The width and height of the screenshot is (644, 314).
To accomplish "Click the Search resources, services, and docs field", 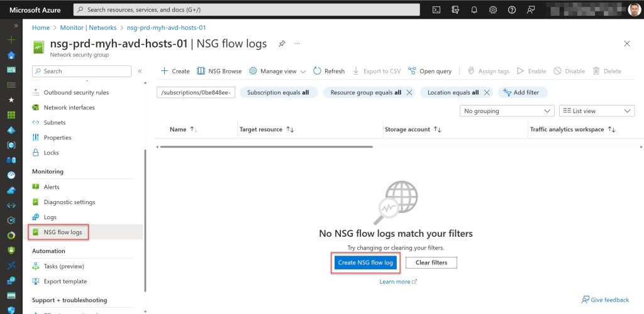I will click(x=247, y=10).
